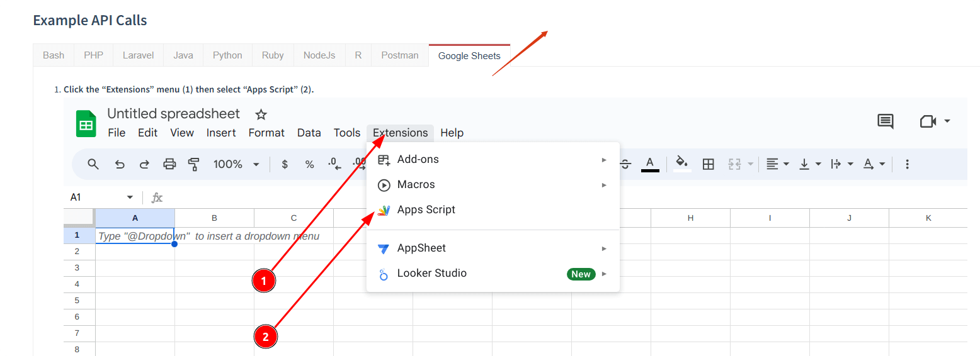Click the search magnifier in the toolbar

93,164
